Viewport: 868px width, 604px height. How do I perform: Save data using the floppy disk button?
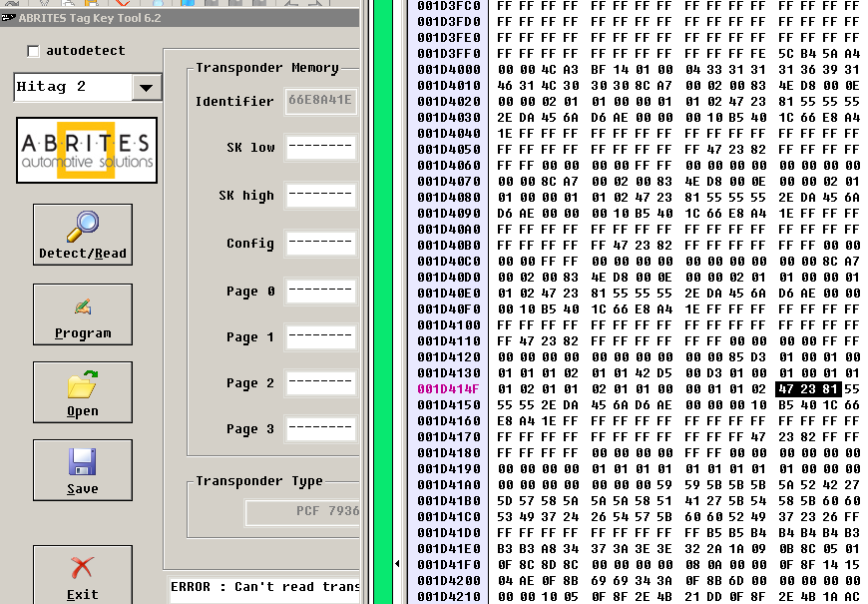point(82,470)
